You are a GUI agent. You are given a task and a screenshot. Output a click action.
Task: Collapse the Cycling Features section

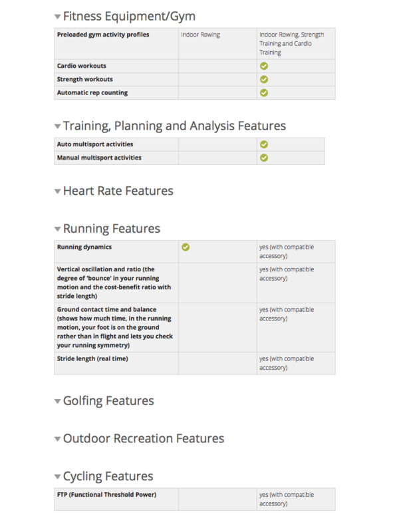[x=58, y=477]
